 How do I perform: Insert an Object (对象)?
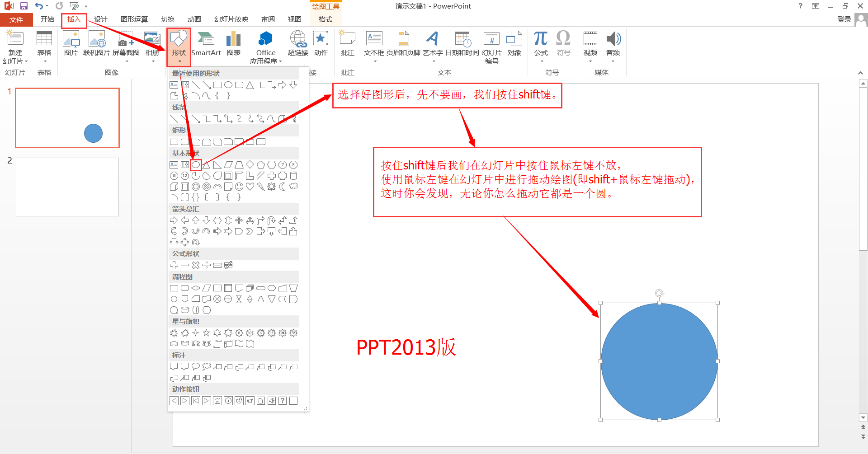tap(514, 44)
